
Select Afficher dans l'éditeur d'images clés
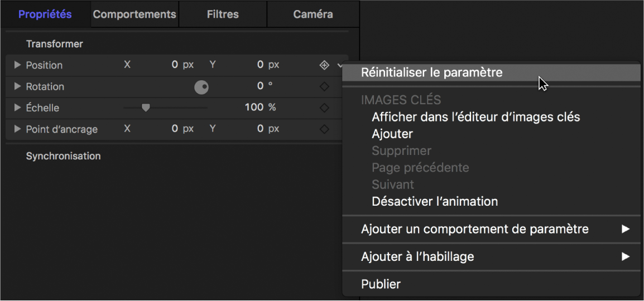tap(475, 117)
